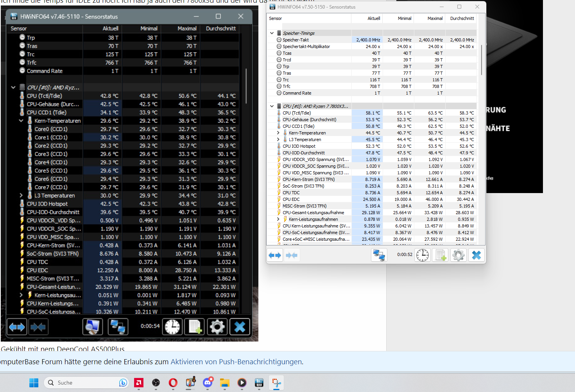This screenshot has width=575, height=392.
Task: Expand L3 Temperaturen in the light HWiNFO v7.50 window
Action: point(278,140)
